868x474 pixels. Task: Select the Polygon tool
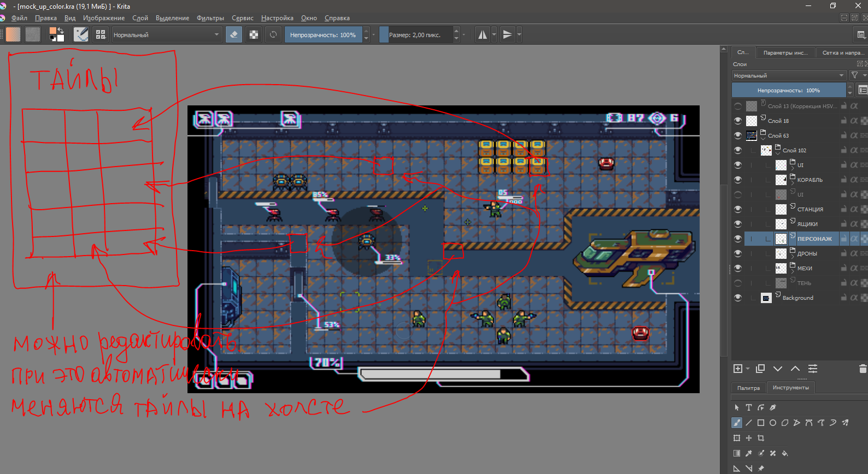click(x=785, y=423)
